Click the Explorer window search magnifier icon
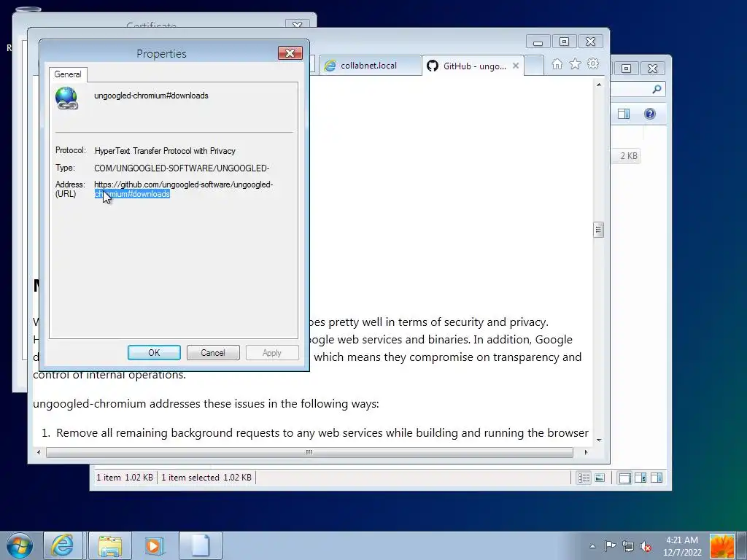 click(x=657, y=89)
